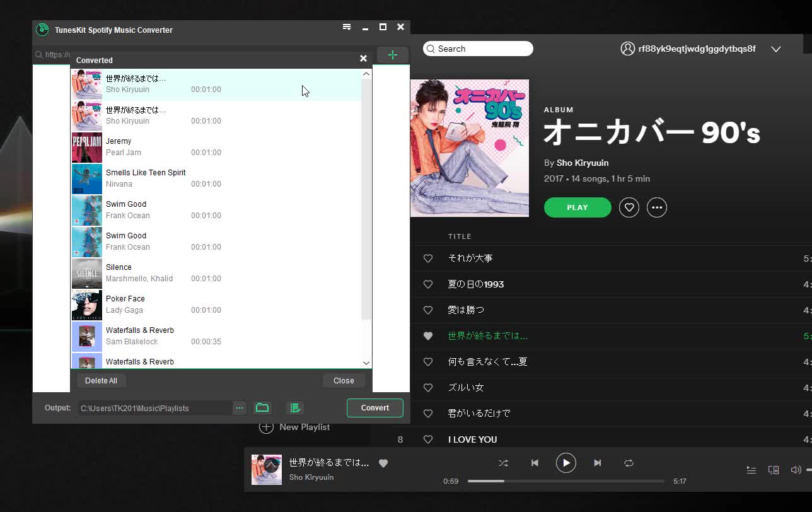Open the album more options ellipsis

coord(657,207)
